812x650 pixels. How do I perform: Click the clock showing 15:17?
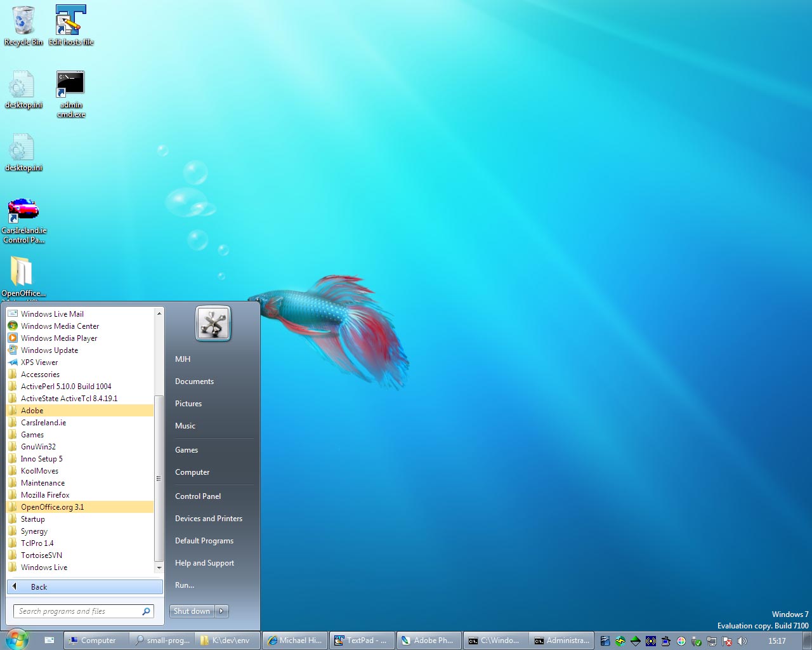point(777,641)
